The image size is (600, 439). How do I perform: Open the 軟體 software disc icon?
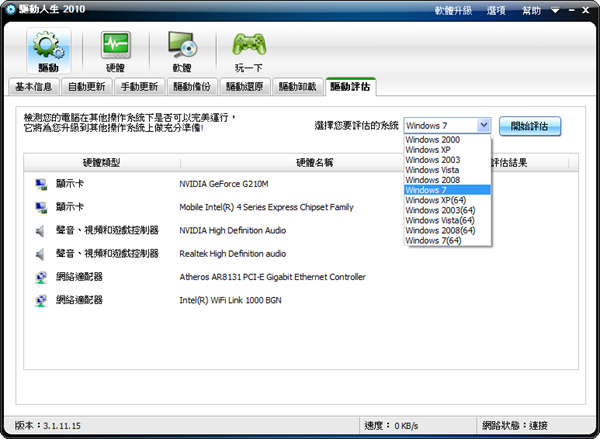183,51
